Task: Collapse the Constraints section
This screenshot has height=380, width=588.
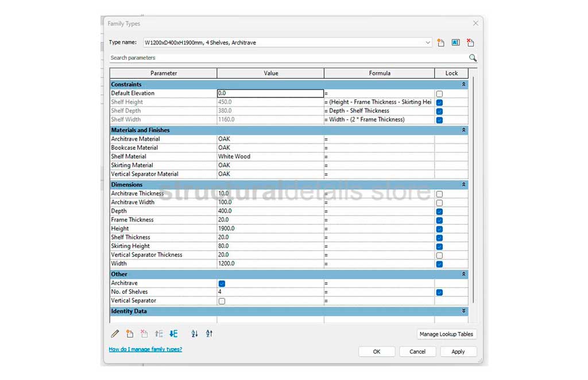Action: point(463,84)
